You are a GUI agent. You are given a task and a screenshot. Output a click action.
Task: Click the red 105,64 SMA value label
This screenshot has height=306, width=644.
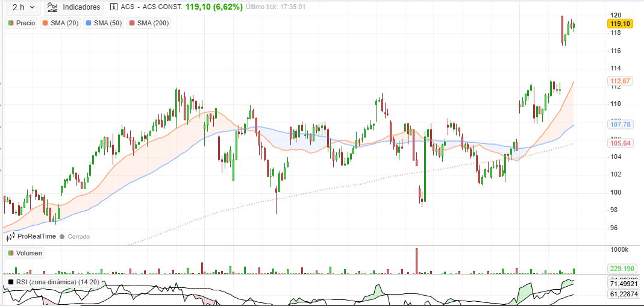coord(620,143)
